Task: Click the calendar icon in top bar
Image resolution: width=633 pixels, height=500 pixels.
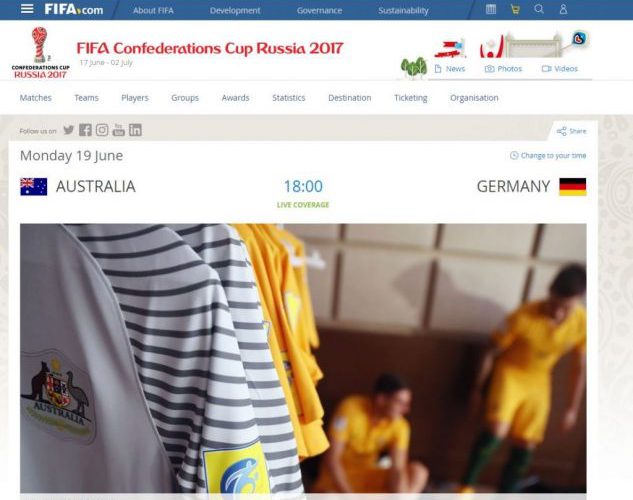Action: click(491, 9)
